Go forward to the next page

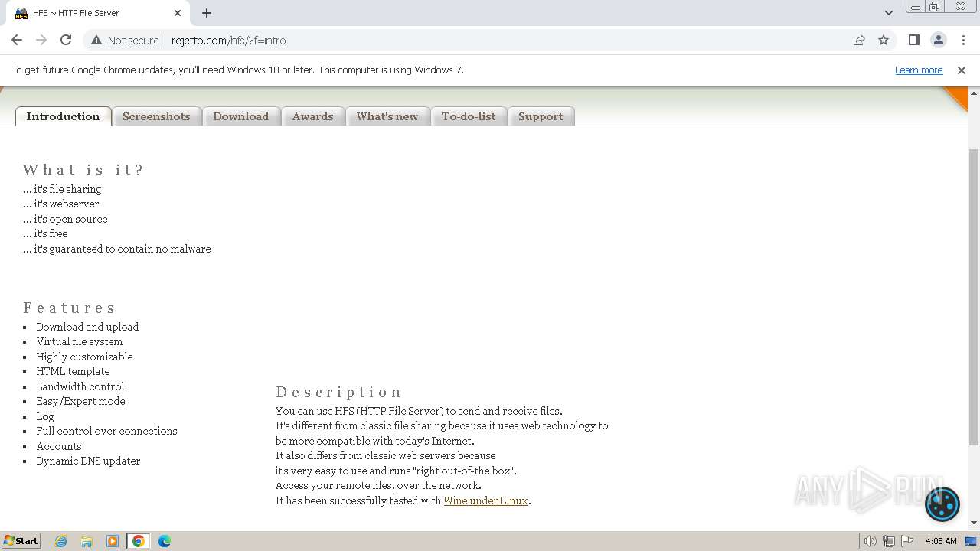tap(41, 40)
